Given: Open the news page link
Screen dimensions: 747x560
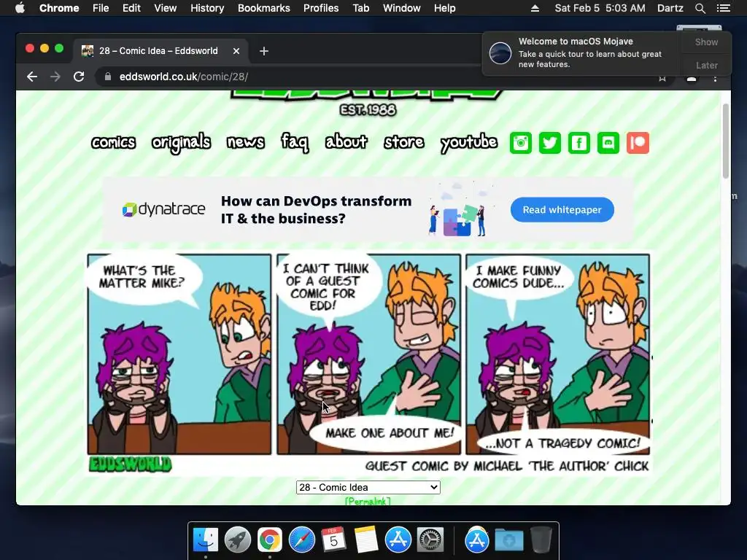Looking at the screenshot, I should (245, 142).
